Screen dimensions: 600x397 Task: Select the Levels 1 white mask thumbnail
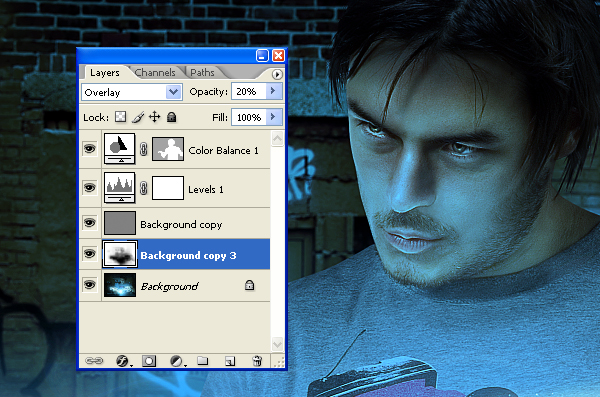[168, 188]
